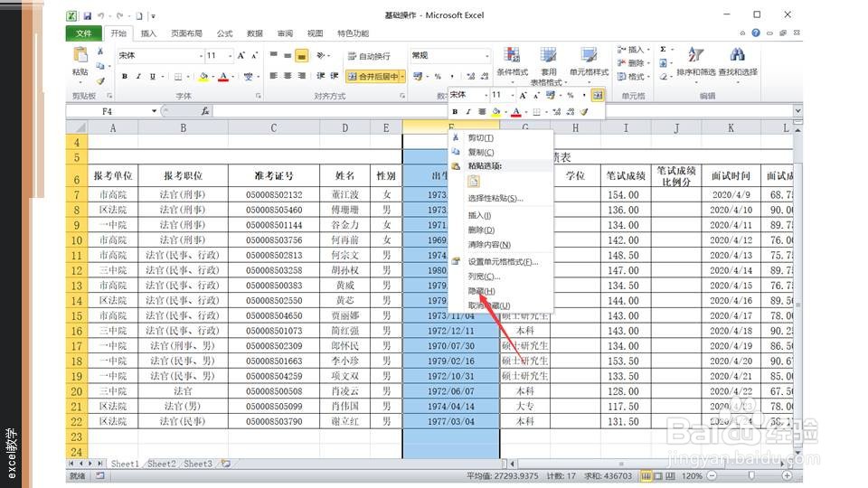Toggle Underline in the ribbon font group

tap(152, 76)
